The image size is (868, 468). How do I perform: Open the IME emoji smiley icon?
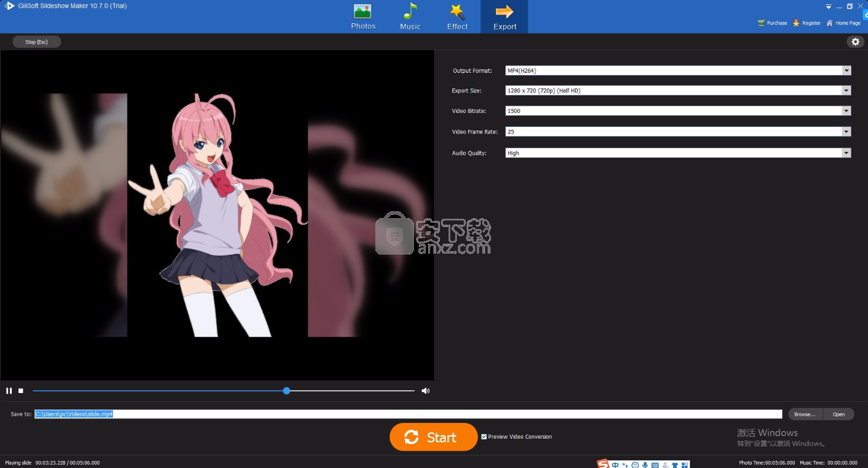635,465
